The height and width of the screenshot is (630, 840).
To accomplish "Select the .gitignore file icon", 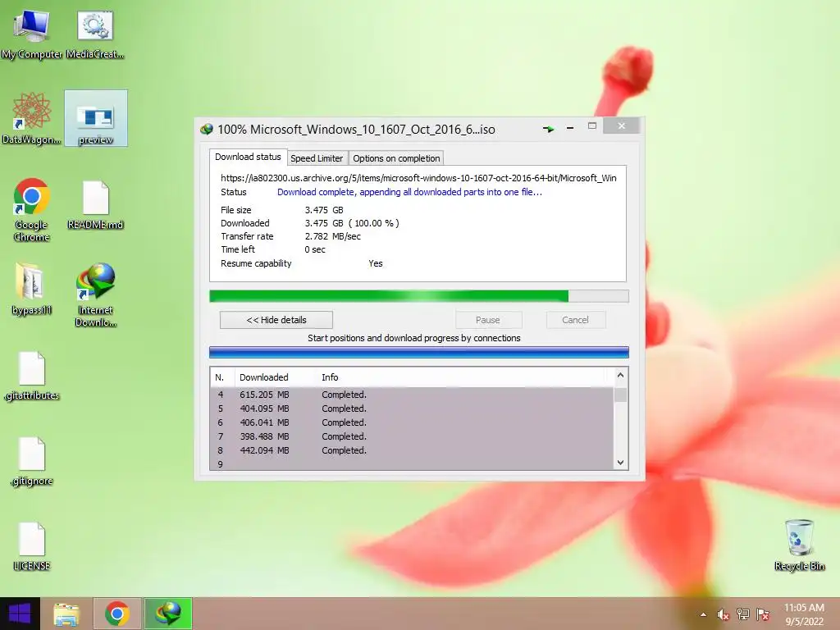I will pyautogui.click(x=31, y=461).
